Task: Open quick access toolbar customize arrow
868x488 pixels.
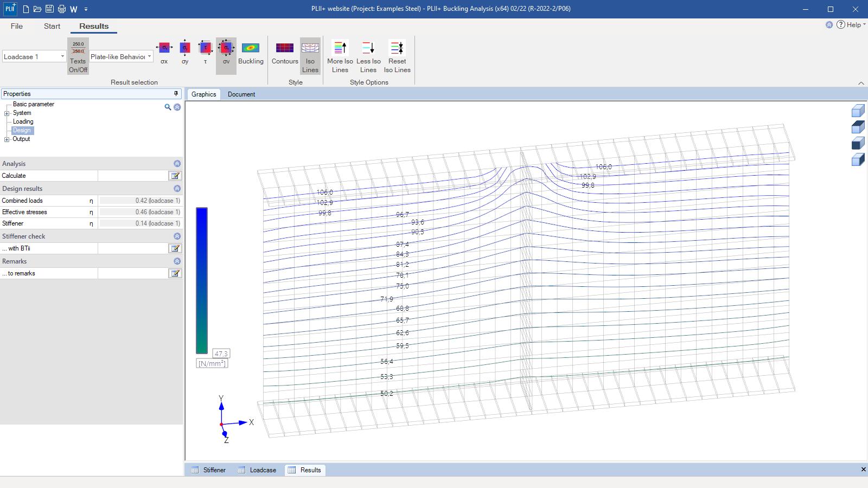Action: tap(86, 9)
